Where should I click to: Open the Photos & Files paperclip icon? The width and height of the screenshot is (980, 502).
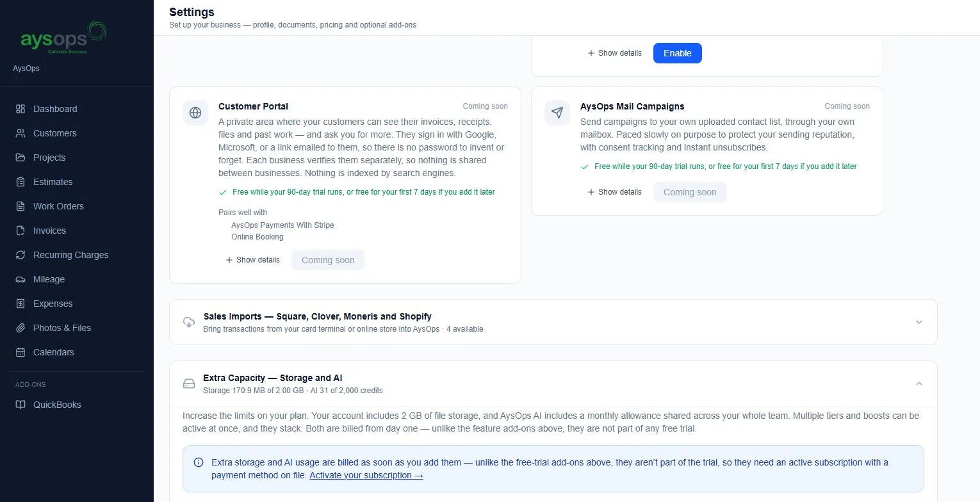click(20, 328)
